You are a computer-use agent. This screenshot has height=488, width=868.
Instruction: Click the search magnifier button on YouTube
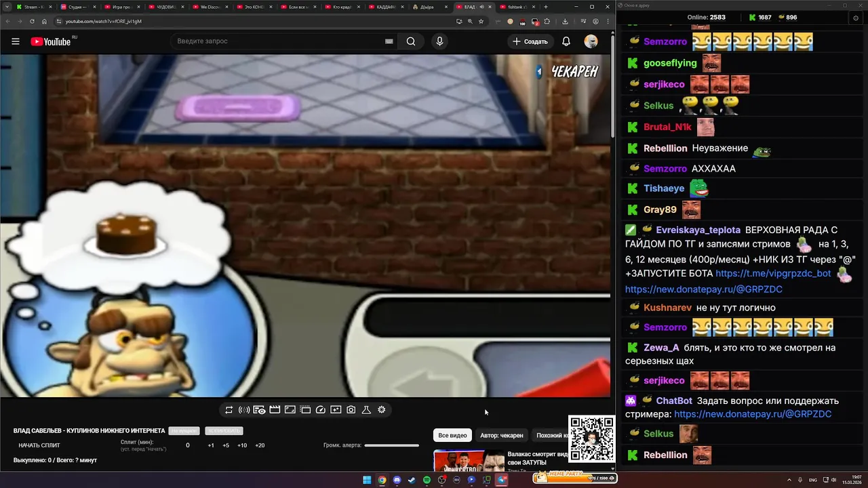click(411, 41)
